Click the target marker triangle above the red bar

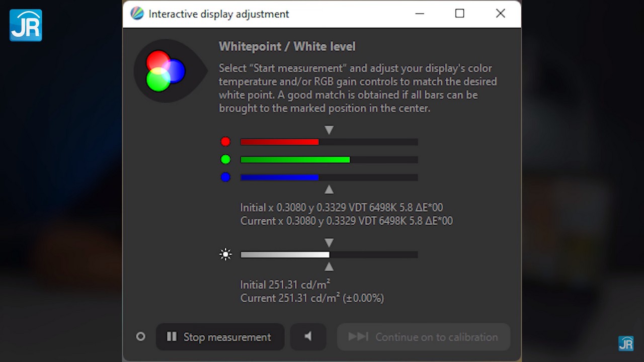point(329,130)
